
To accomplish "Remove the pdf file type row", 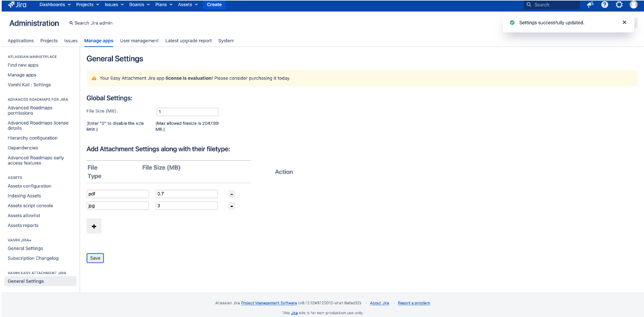I will point(232,194).
